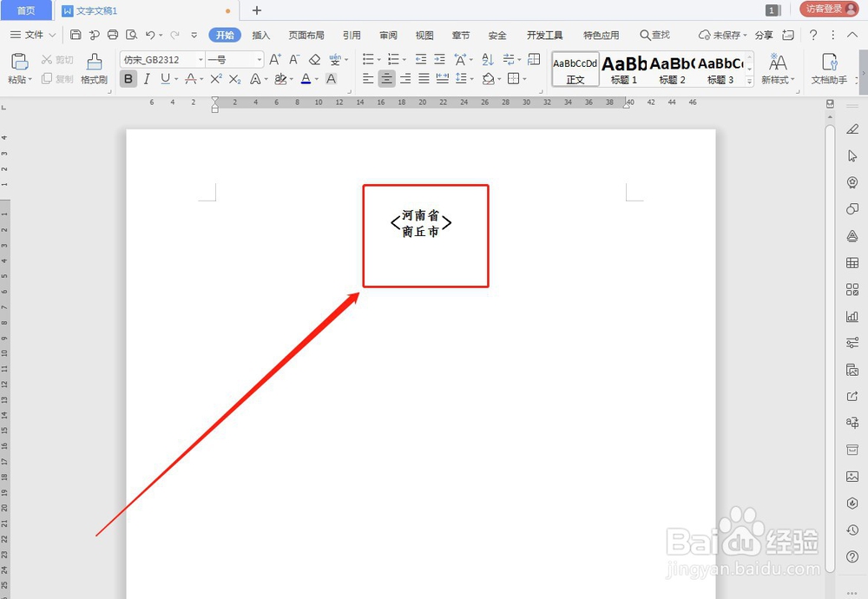This screenshot has height=599, width=868.
Task: Open bullet list dropdown arrow
Action: click(x=379, y=60)
